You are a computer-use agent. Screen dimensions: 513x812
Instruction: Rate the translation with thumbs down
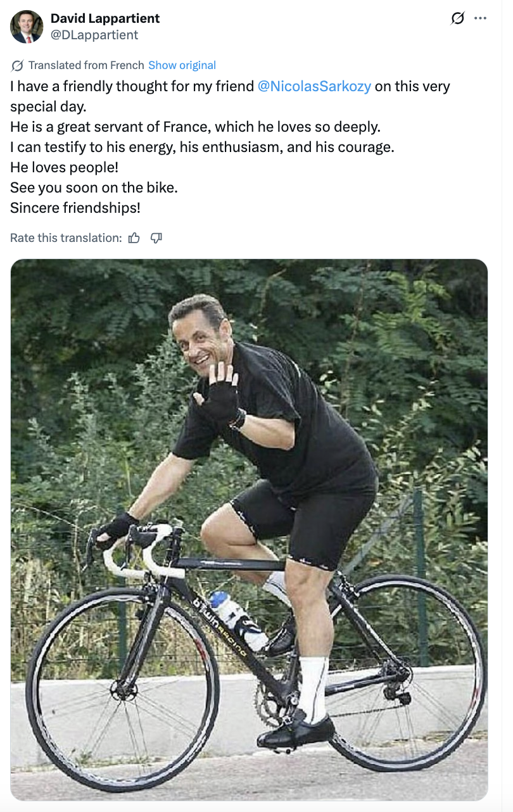[x=156, y=238]
